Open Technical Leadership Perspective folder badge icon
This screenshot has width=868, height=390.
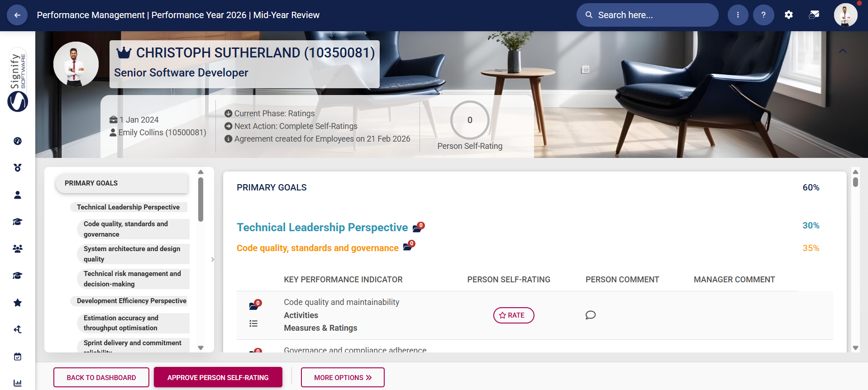(418, 227)
